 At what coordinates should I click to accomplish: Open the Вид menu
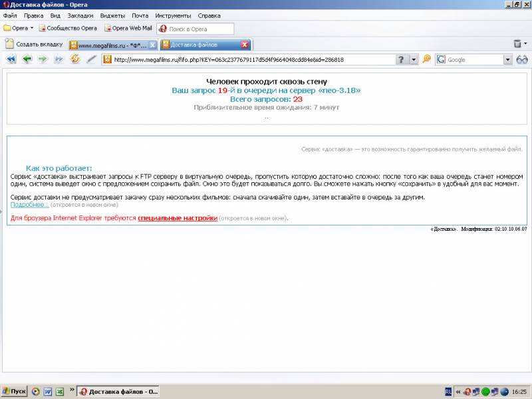click(55, 15)
